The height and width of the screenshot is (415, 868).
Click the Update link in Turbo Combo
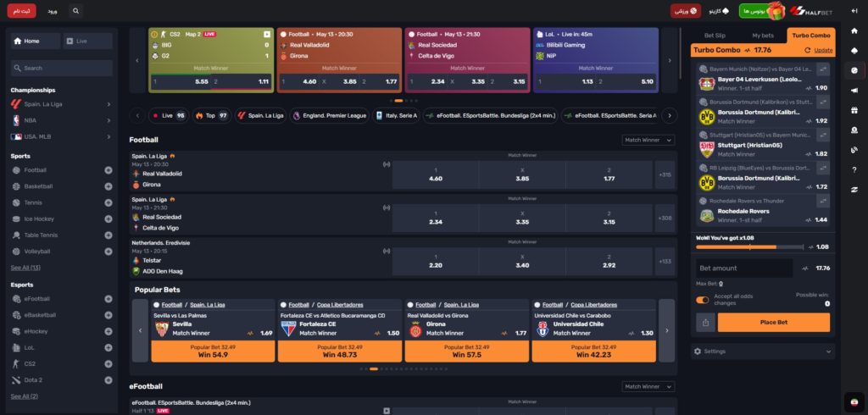click(823, 50)
